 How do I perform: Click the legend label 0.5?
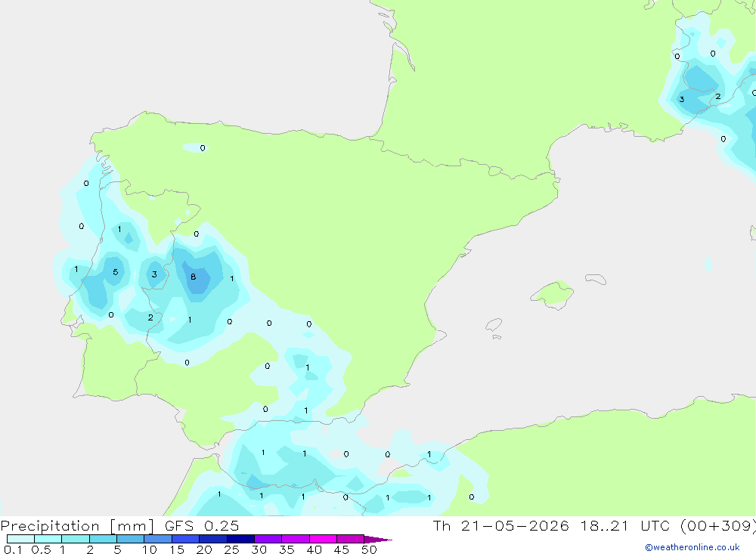pyautogui.click(x=41, y=549)
